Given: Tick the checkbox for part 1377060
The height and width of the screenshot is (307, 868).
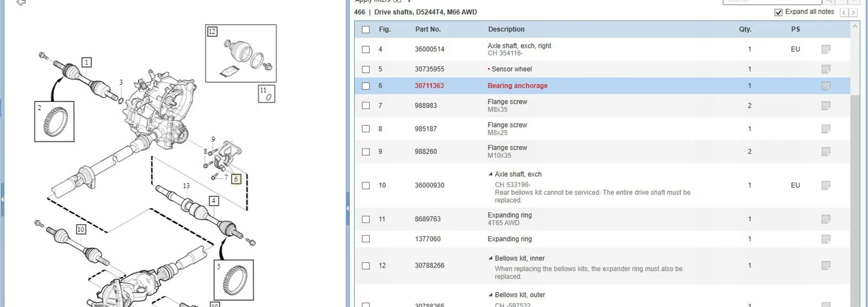Looking at the screenshot, I should [366, 239].
